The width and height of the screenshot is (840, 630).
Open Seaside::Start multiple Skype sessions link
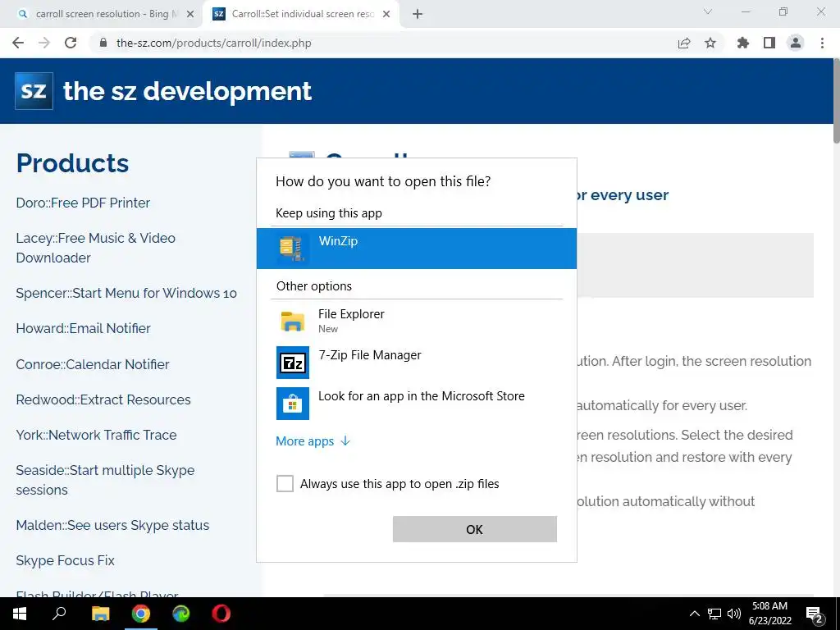click(105, 480)
